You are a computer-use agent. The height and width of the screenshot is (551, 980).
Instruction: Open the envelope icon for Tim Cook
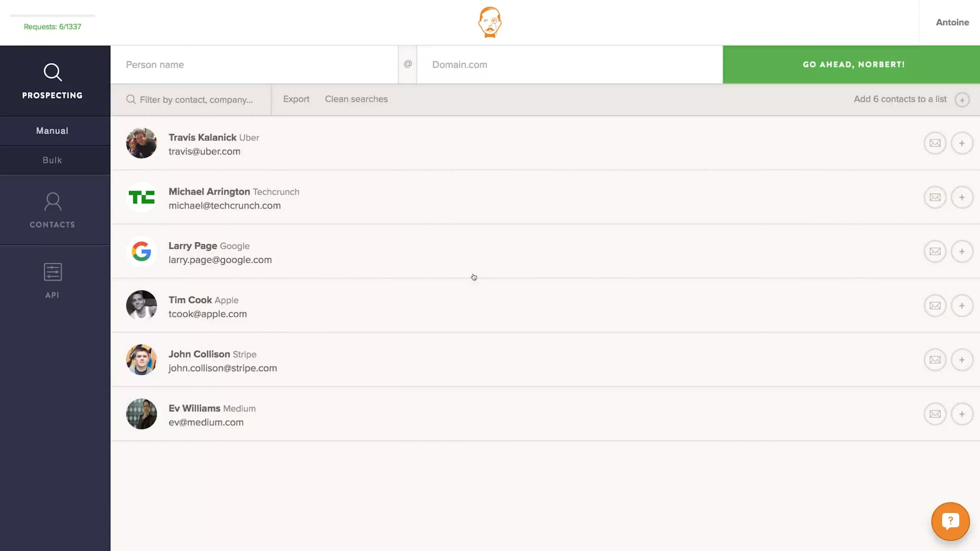tap(935, 305)
